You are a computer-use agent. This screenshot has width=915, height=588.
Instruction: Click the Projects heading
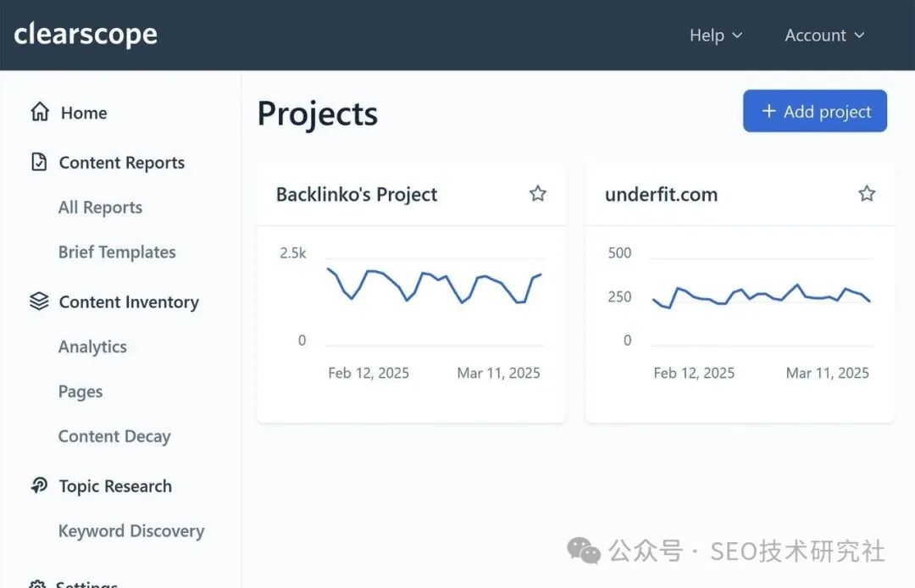pyautogui.click(x=318, y=114)
